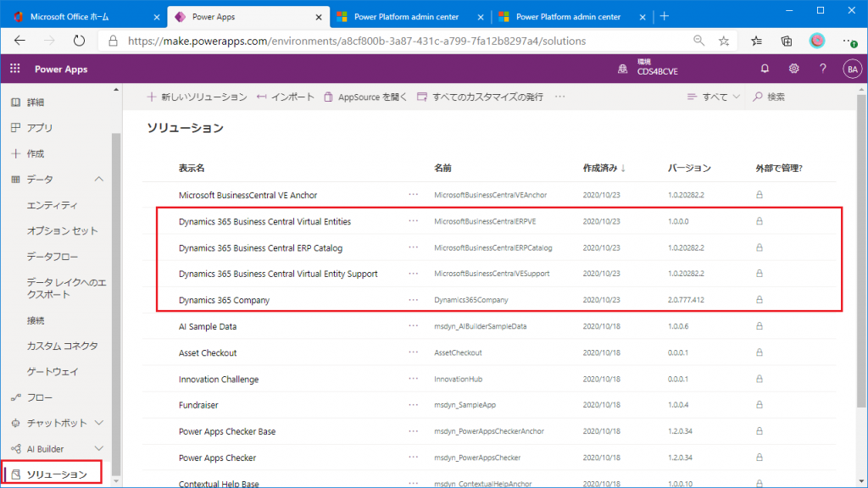Screen dimensions: 868x488
Task: Switch to second Power Platform admin center tab
Action: click(569, 17)
